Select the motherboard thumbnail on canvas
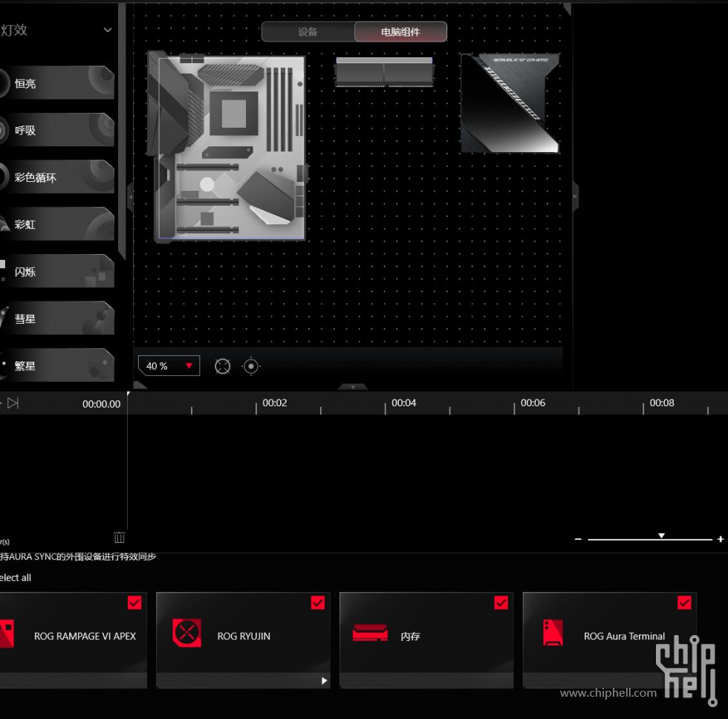Image resolution: width=728 pixels, height=719 pixels. [227, 146]
